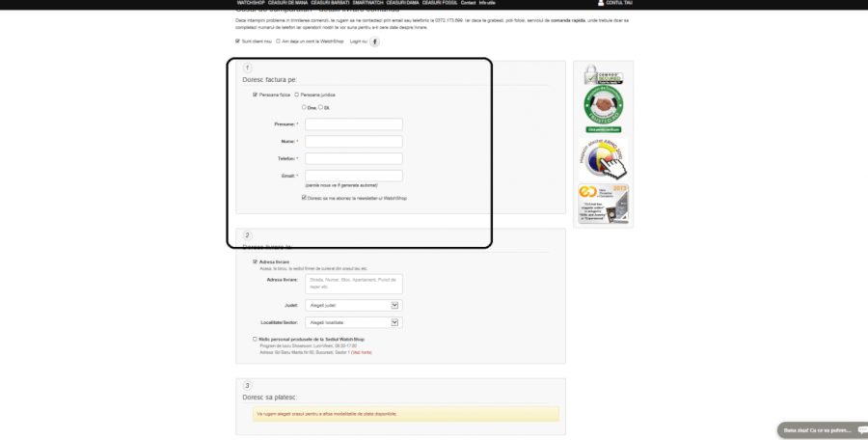Click the Facebook login icon

[375, 41]
